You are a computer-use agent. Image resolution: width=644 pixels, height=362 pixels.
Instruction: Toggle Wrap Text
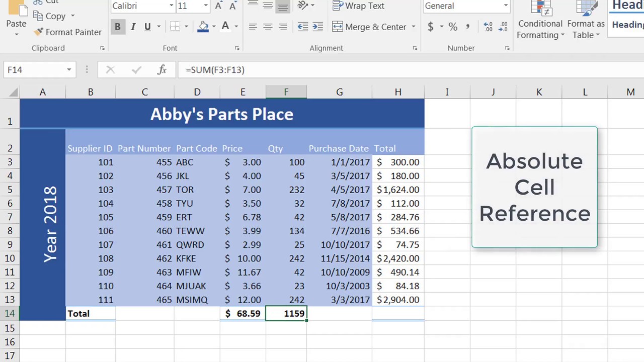coord(359,6)
